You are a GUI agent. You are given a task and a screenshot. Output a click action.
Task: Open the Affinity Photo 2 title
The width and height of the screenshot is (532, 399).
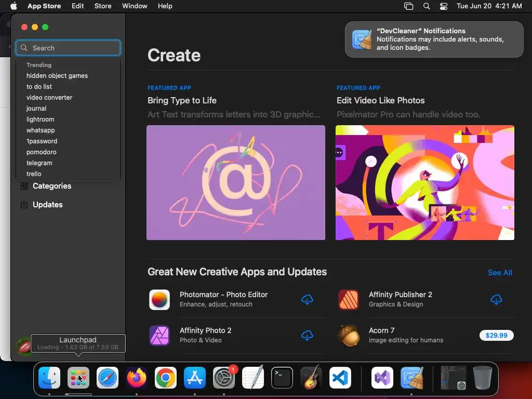click(205, 330)
